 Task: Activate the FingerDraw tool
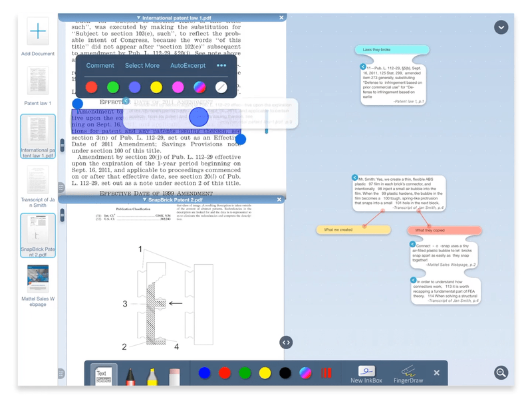tap(408, 374)
